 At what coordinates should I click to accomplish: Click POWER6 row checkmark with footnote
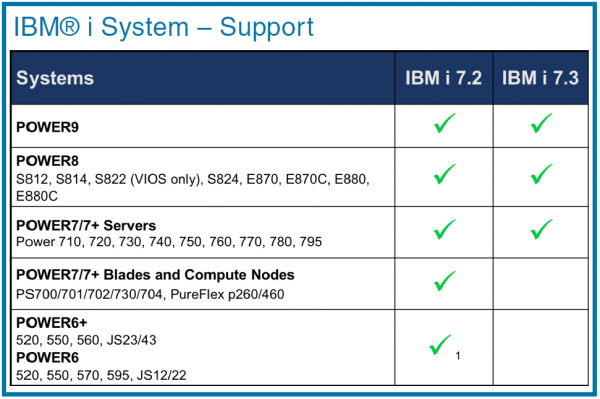440,345
